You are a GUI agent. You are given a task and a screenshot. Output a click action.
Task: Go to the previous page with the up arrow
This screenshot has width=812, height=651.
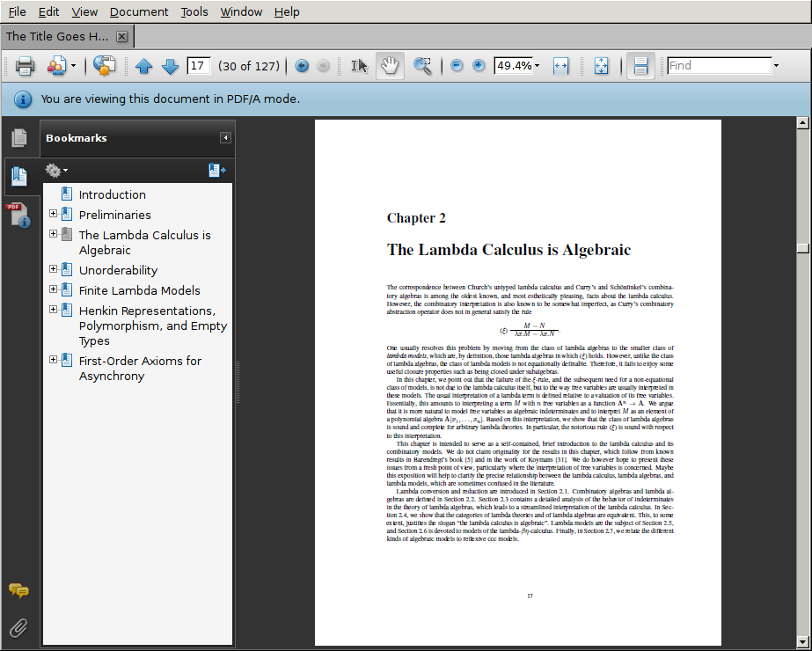tap(143, 66)
